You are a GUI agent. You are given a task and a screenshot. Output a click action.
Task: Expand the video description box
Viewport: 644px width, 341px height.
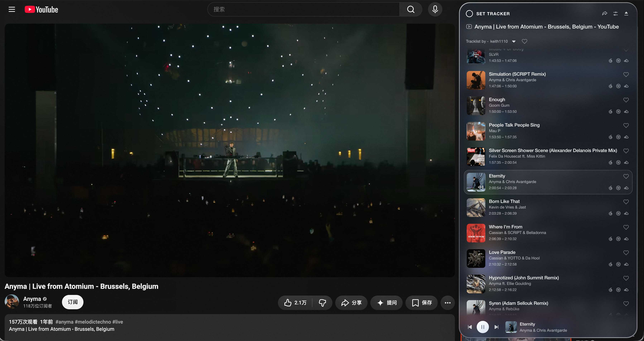click(229, 327)
